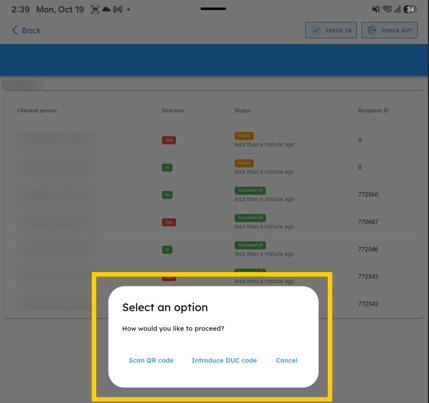This screenshot has height=403, width=429.
Task: Tap the checkmark icon inside Check In
Action: click(x=316, y=30)
